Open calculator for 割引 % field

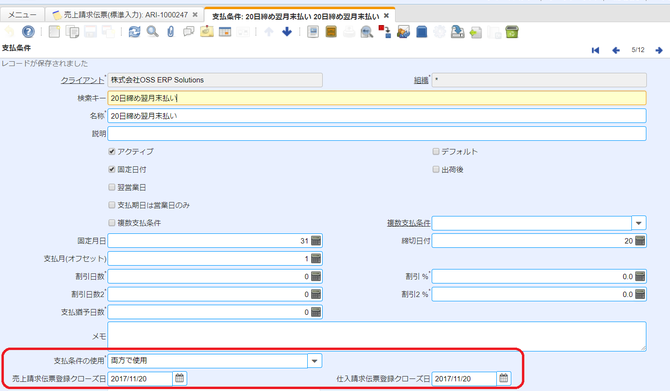640,276
